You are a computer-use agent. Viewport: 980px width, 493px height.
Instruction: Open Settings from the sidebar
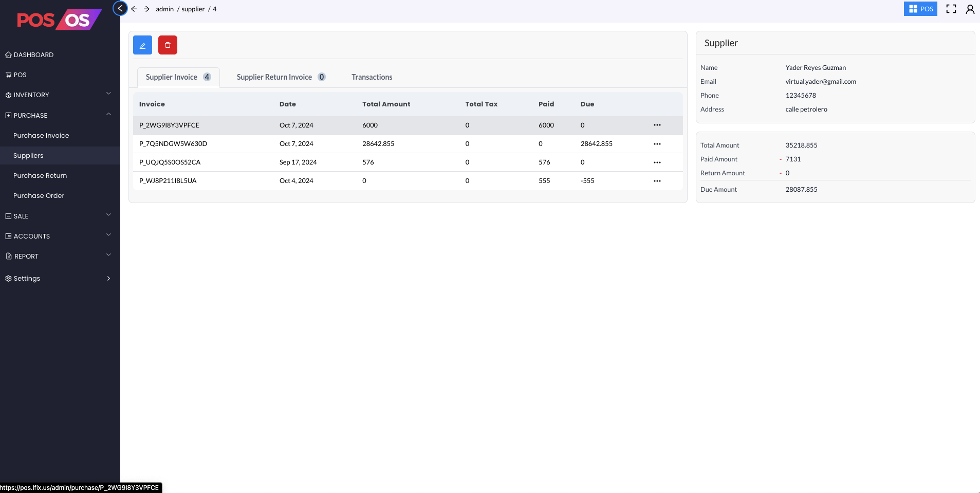coord(27,278)
